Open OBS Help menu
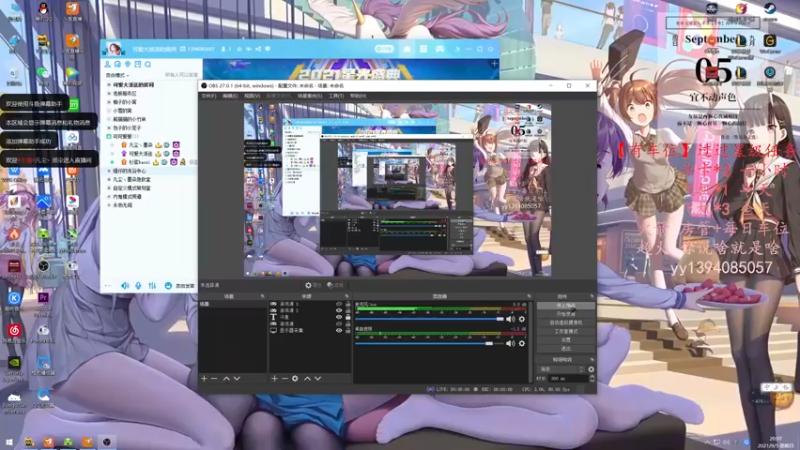Image resolution: width=800 pixels, height=450 pixels. 358,96
